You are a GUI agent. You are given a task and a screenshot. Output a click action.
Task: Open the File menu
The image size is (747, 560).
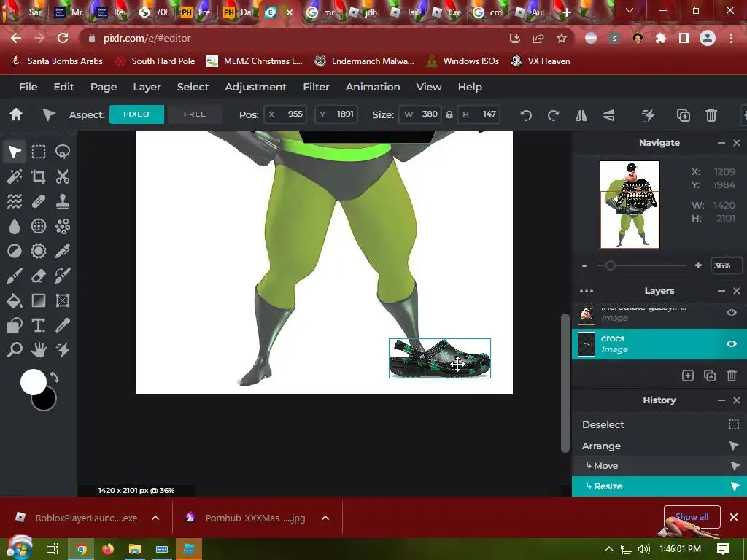(28, 87)
